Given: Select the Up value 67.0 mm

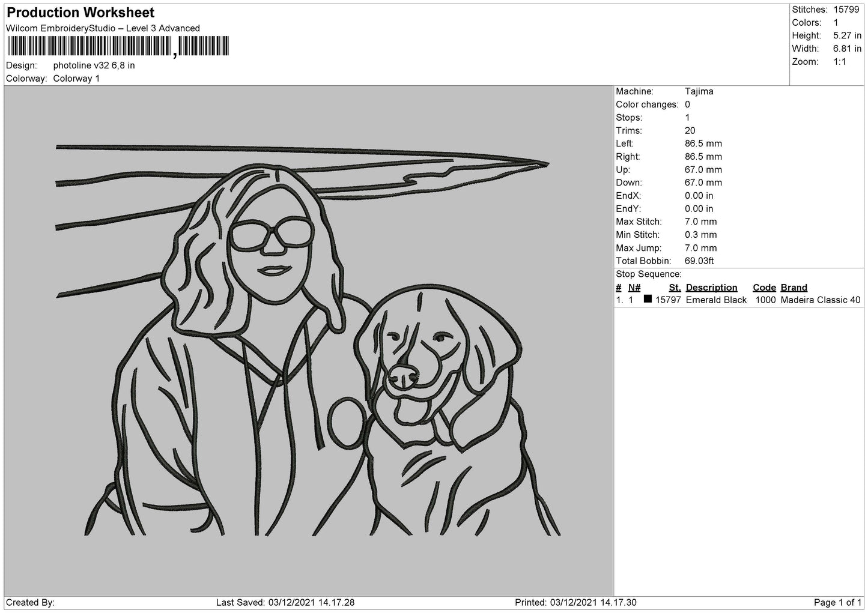Looking at the screenshot, I should tap(703, 170).
